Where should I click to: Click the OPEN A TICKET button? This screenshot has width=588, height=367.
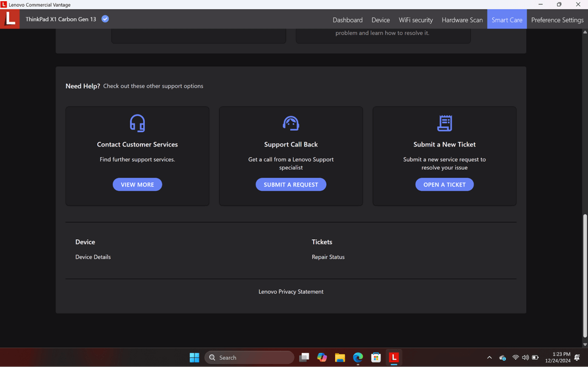tap(444, 185)
